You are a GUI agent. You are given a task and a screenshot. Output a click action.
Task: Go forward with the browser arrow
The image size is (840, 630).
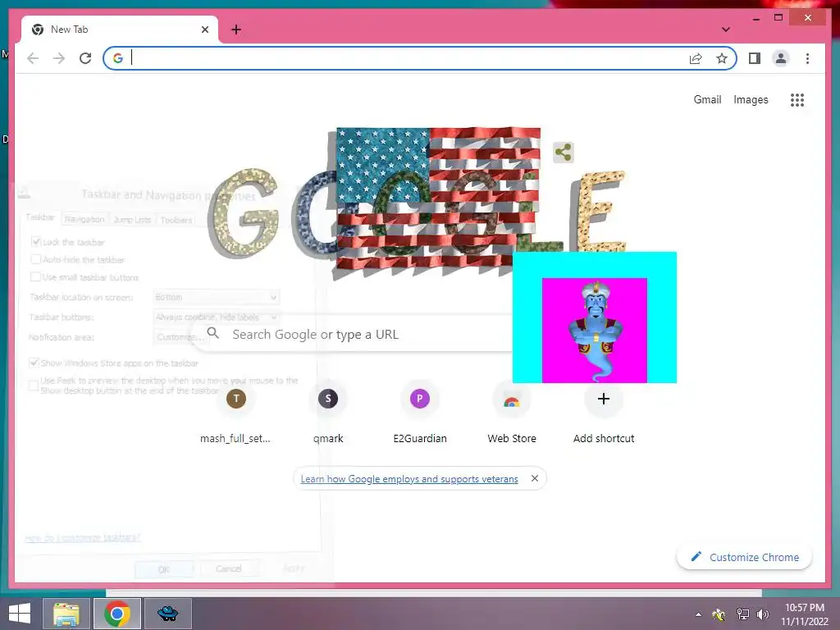tap(59, 58)
